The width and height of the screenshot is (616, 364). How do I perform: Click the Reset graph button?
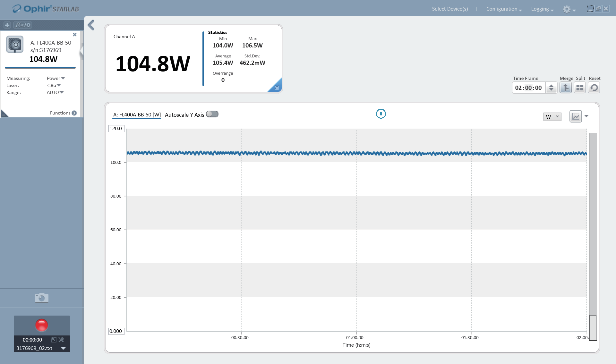594,88
